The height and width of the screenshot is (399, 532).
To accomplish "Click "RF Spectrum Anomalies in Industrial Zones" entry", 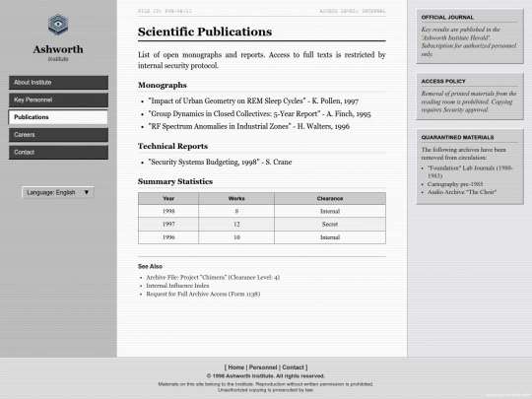I will point(248,126).
